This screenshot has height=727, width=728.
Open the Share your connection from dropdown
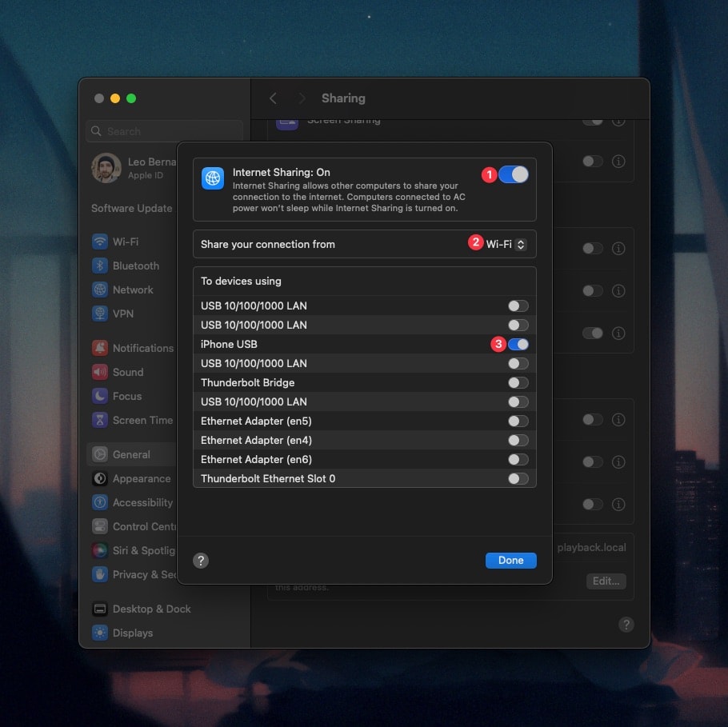click(506, 243)
